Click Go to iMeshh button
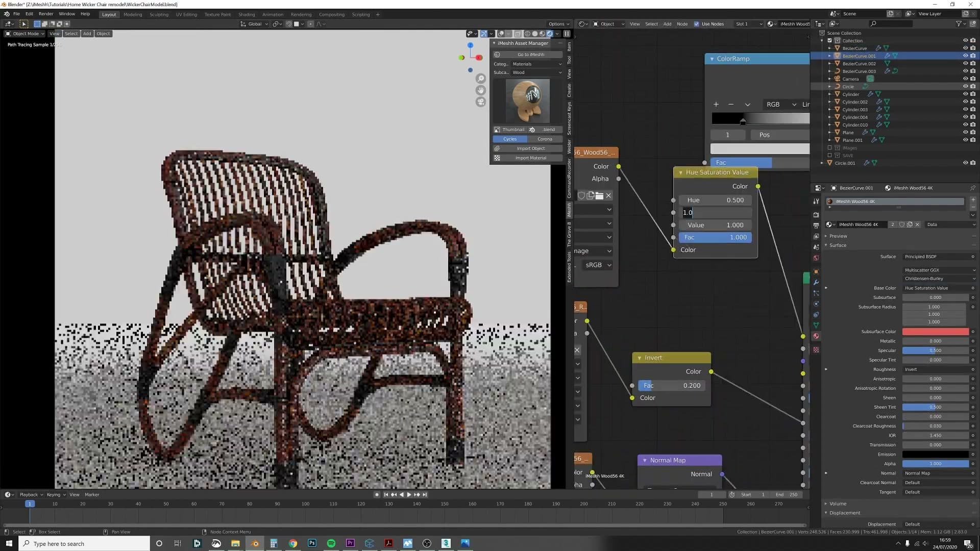Screen dimensions: 980x551 coord(528,55)
